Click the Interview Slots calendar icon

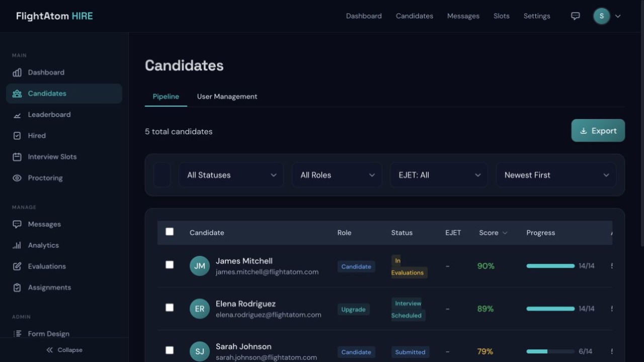[x=17, y=157]
